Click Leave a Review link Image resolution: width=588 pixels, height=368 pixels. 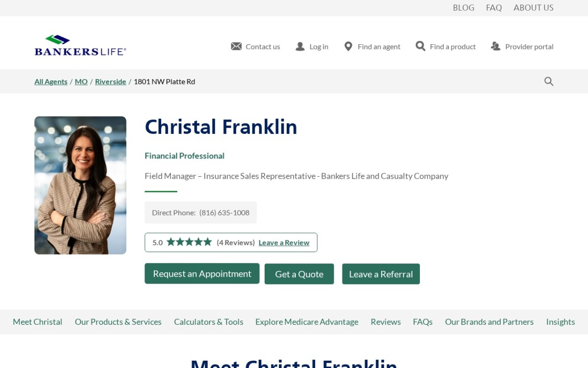pos(284,242)
